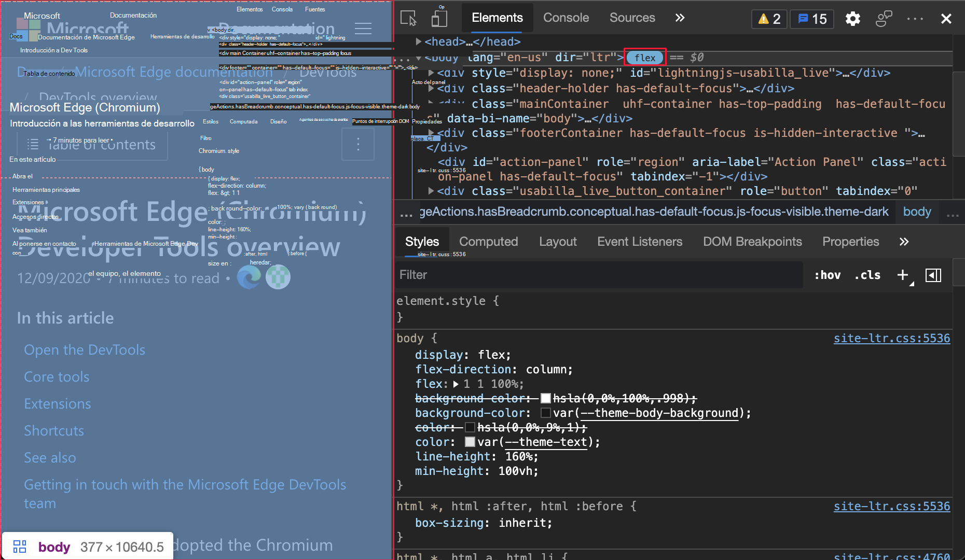
Task: Toggle the element state sidebar pane icon
Action: (x=933, y=275)
